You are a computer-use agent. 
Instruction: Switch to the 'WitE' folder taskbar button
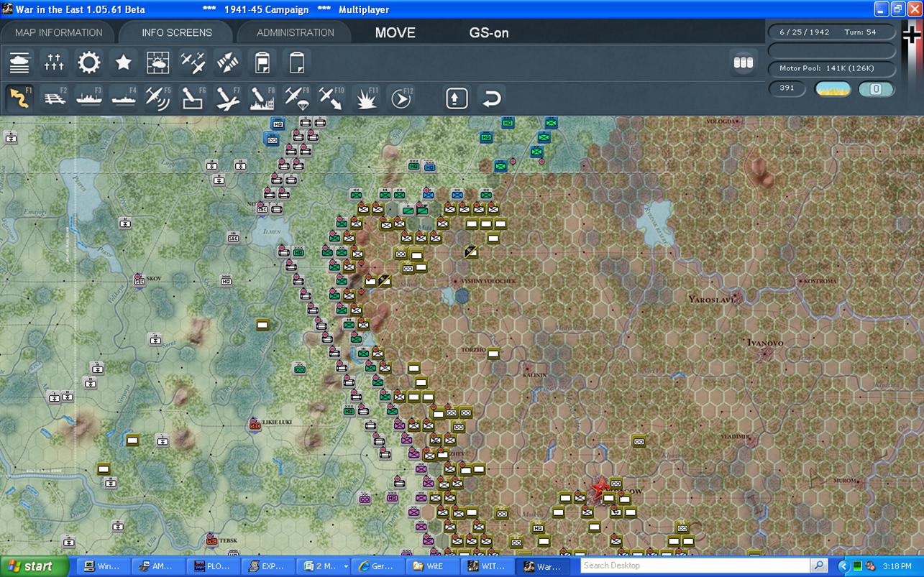coord(431,566)
